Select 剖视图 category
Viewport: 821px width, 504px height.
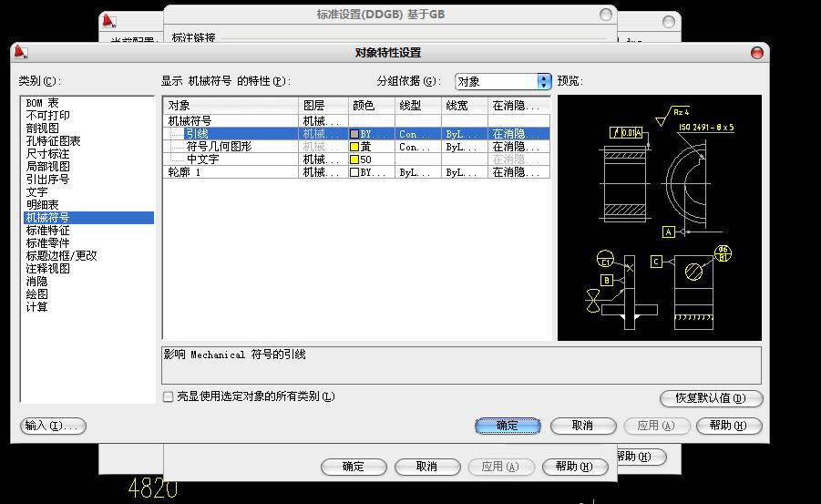point(43,128)
